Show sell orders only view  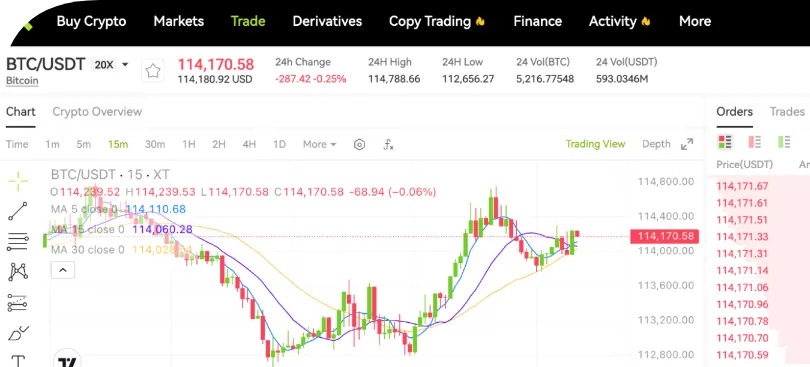click(755, 142)
